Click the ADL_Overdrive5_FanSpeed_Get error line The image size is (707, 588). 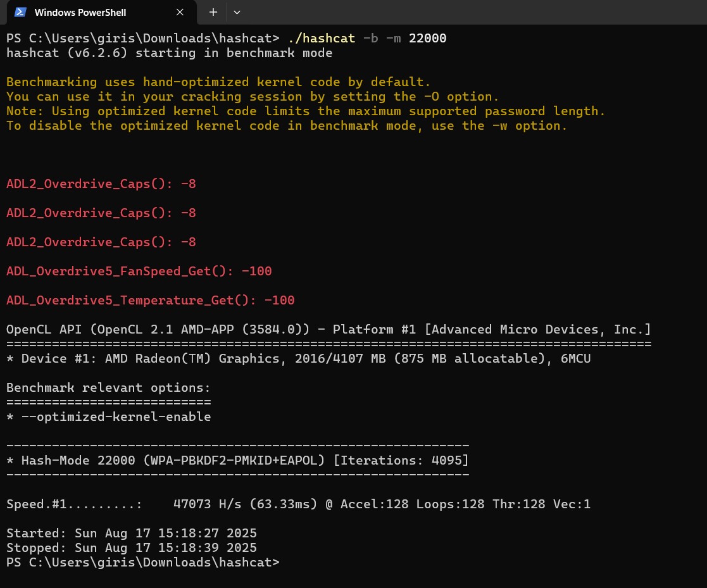click(139, 272)
